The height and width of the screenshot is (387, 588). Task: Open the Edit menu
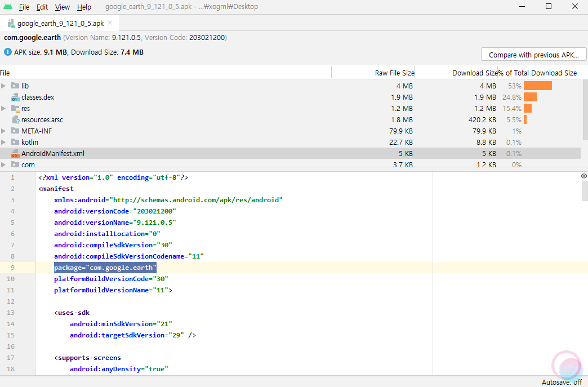[x=42, y=7]
